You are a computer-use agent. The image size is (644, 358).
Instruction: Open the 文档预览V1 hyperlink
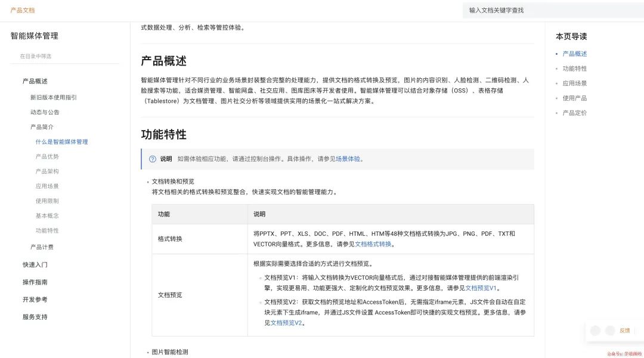[481, 288]
